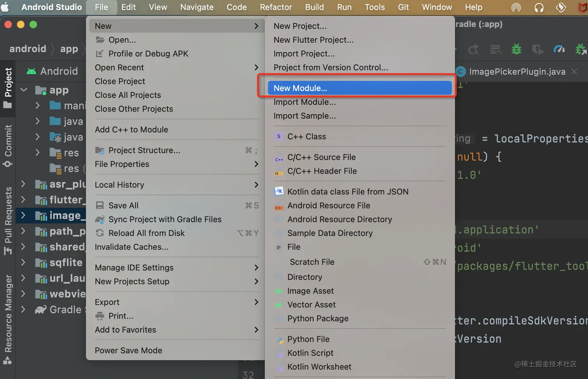Image resolution: width=588 pixels, height=379 pixels.
Task: Expand the url_launcher module node
Action: [x=23, y=278]
